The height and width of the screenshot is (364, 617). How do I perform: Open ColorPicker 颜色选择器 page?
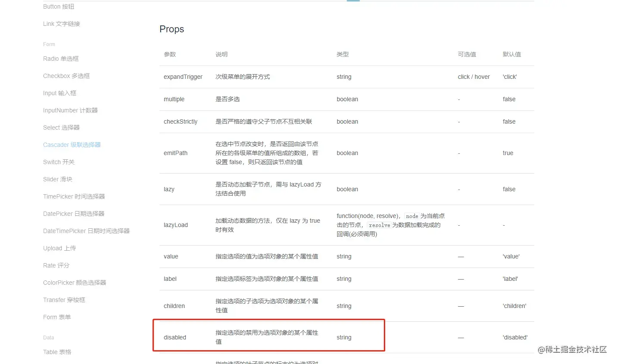(x=75, y=283)
